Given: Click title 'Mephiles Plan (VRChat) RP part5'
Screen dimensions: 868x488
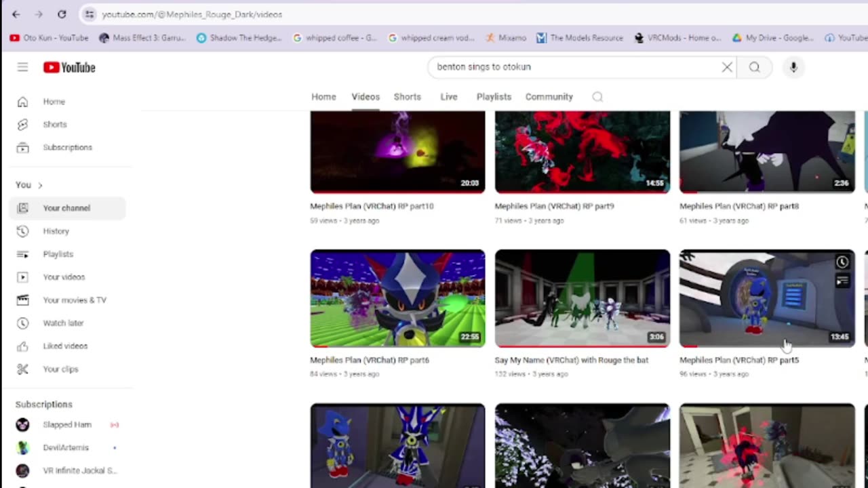Looking at the screenshot, I should tap(739, 361).
